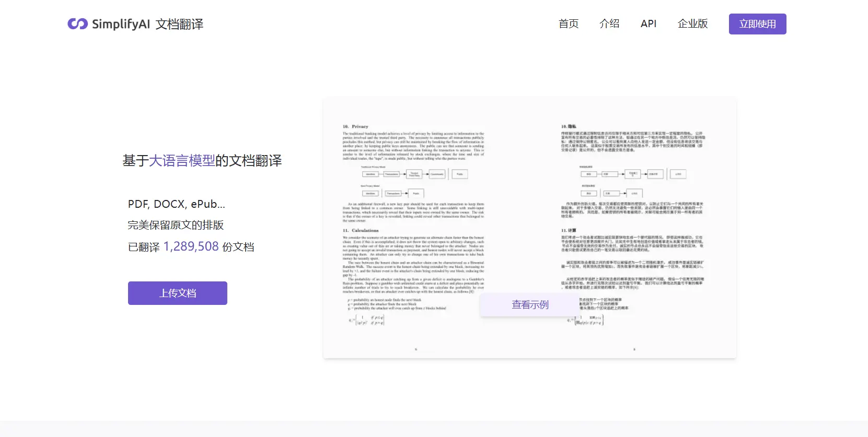Image resolution: width=868 pixels, height=437 pixels.
Task: Click the 文档翻译 title in header
Action: pos(179,24)
